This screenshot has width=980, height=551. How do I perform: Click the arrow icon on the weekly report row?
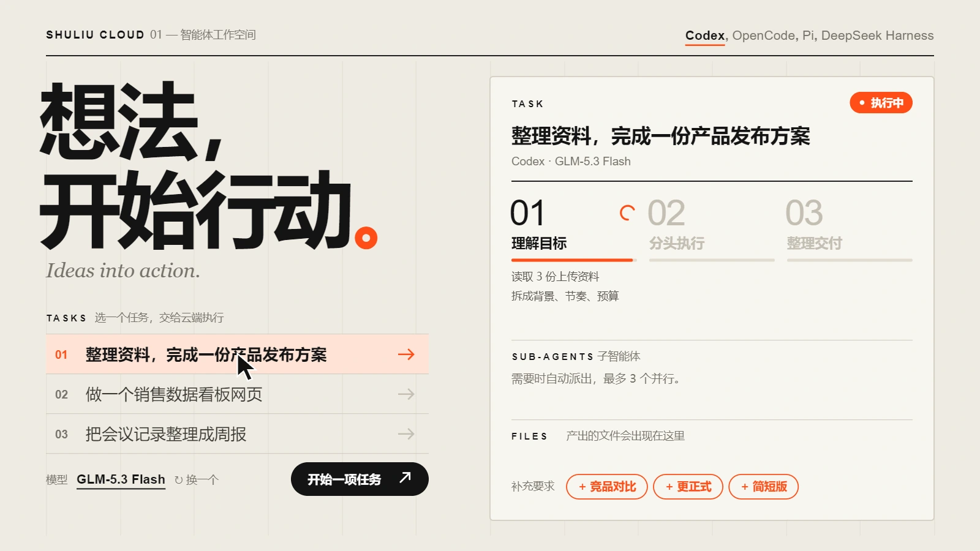(x=406, y=434)
